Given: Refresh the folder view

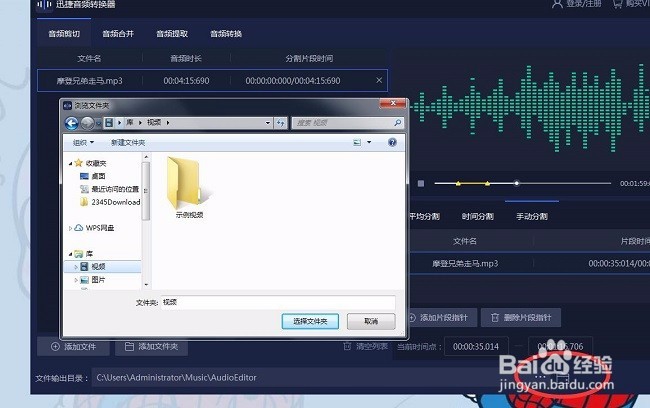Looking at the screenshot, I should 281,123.
